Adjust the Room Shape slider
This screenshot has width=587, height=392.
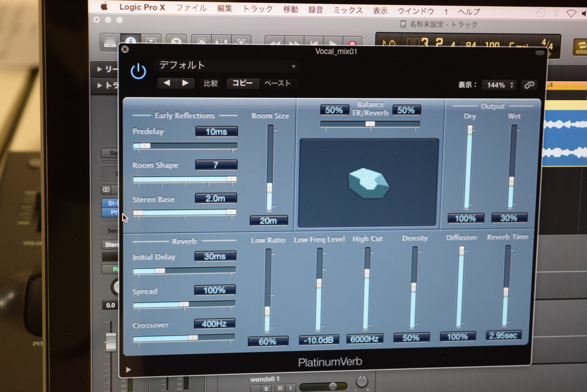point(185,179)
